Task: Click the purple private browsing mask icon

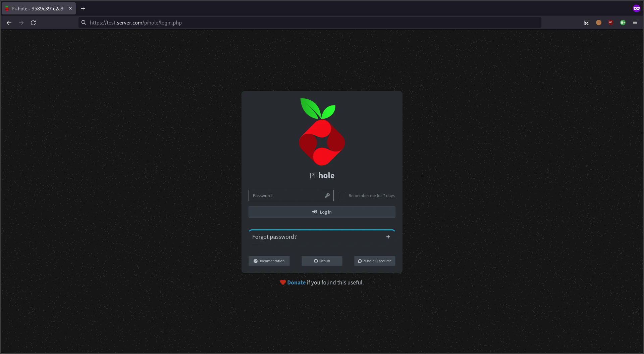Action: [x=637, y=9]
